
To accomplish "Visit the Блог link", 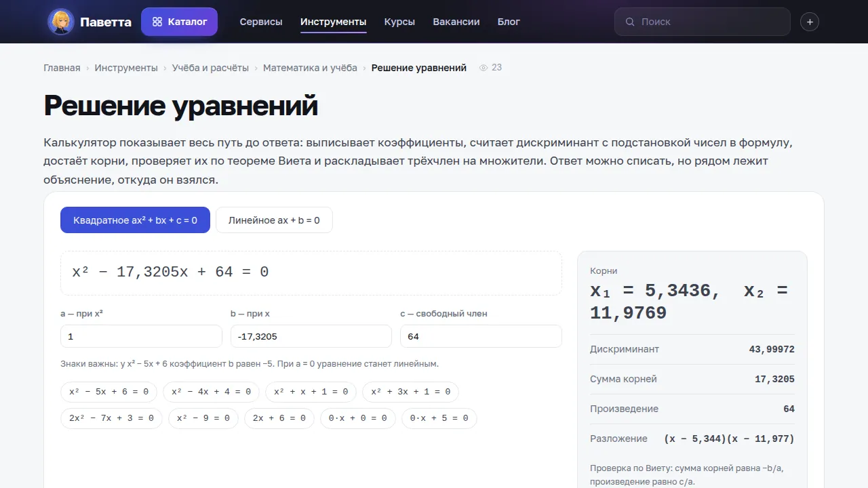I will [509, 22].
